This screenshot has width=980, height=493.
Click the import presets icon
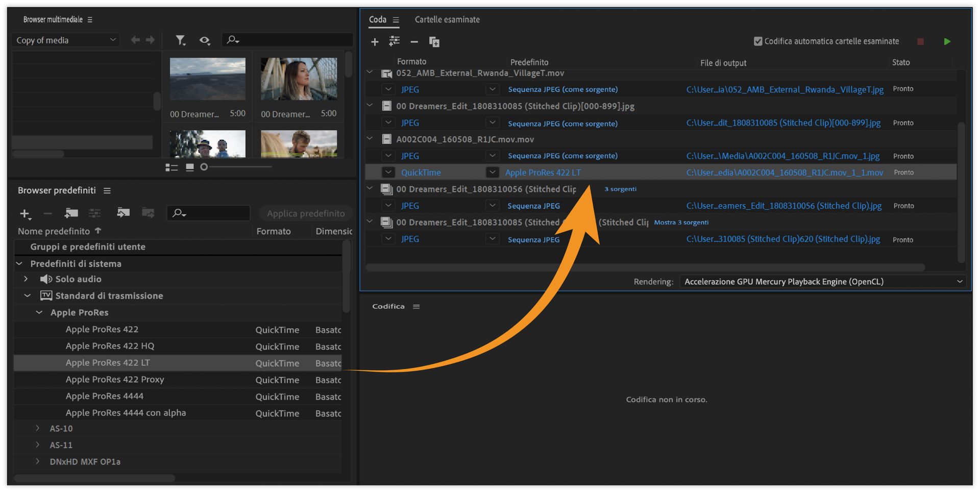click(123, 213)
